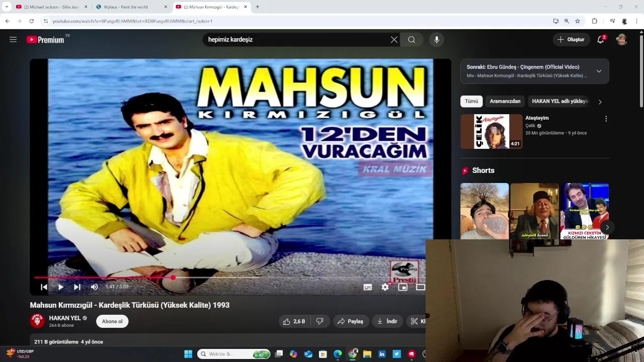The height and width of the screenshot is (362, 644).
Task: Open the Chrome extensions puzzle icon
Action: pos(595,21)
